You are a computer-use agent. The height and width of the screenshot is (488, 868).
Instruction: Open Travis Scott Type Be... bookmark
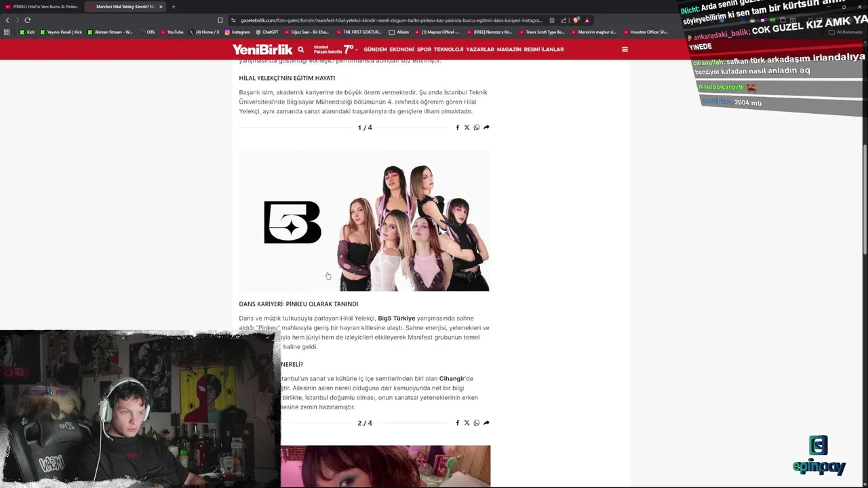[x=542, y=32]
